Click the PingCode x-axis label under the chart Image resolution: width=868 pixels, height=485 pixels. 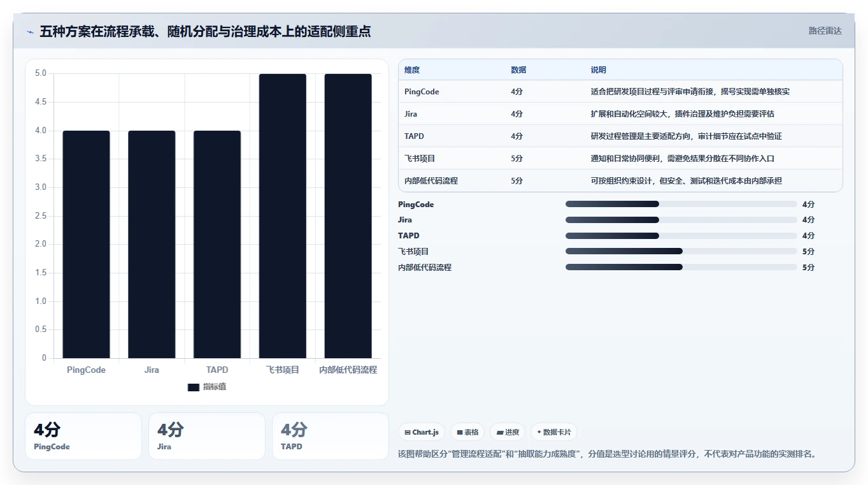[86, 370]
